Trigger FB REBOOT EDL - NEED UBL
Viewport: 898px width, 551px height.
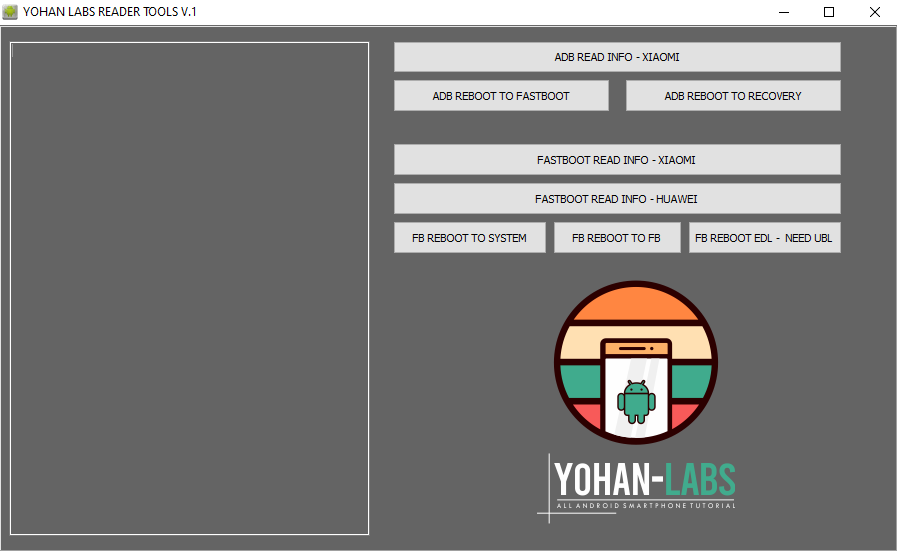coord(765,238)
